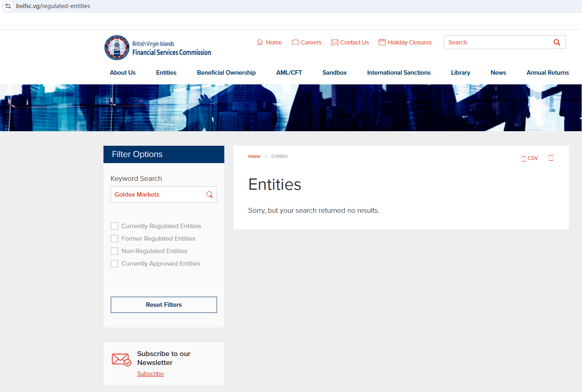Tick Non-Regulated Entities checkbox
Screen dimensions: 582x392
pyautogui.click(x=114, y=251)
